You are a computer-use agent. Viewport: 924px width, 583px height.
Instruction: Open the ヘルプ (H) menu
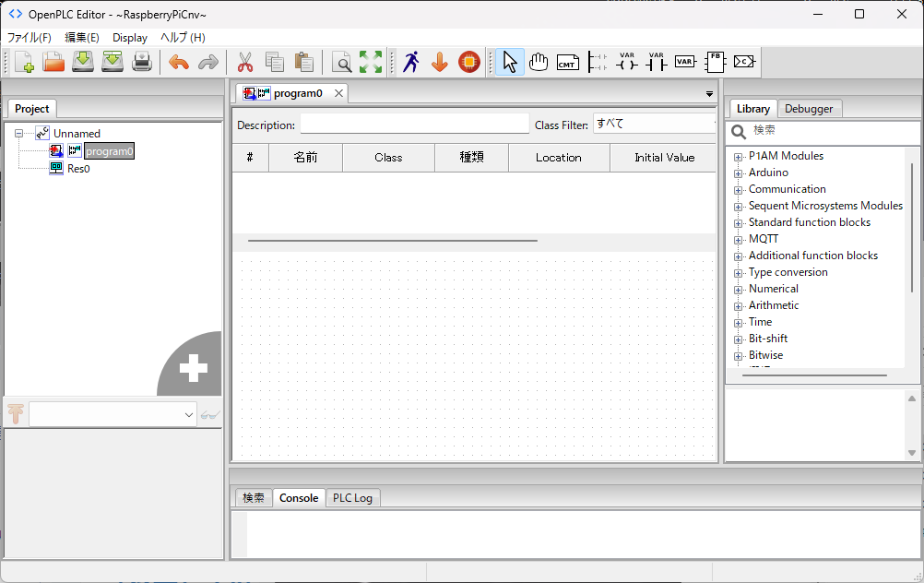(x=183, y=38)
